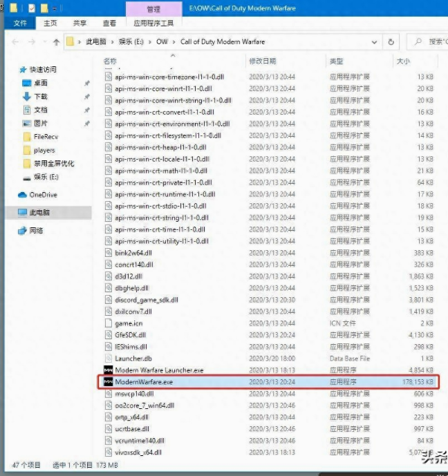Open the 应用程序工具 ribbon tab
Screen dimensions: 448x476
[x=153, y=23]
